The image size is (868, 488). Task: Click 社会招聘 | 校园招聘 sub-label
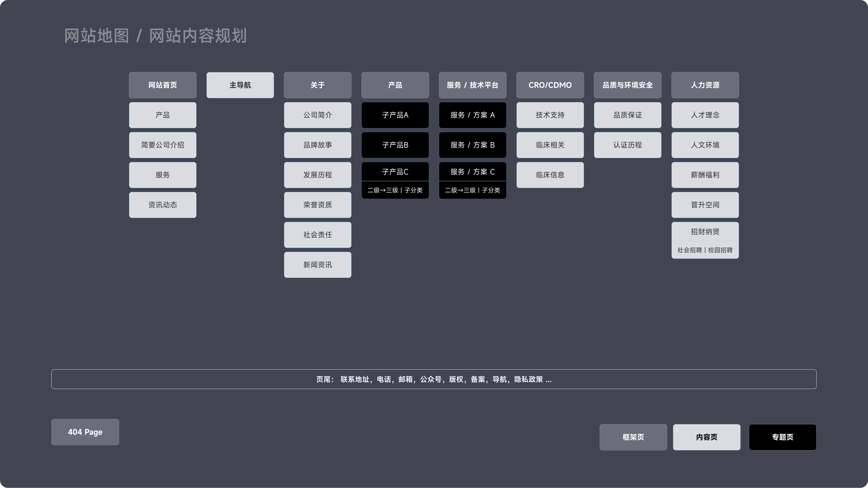point(705,250)
